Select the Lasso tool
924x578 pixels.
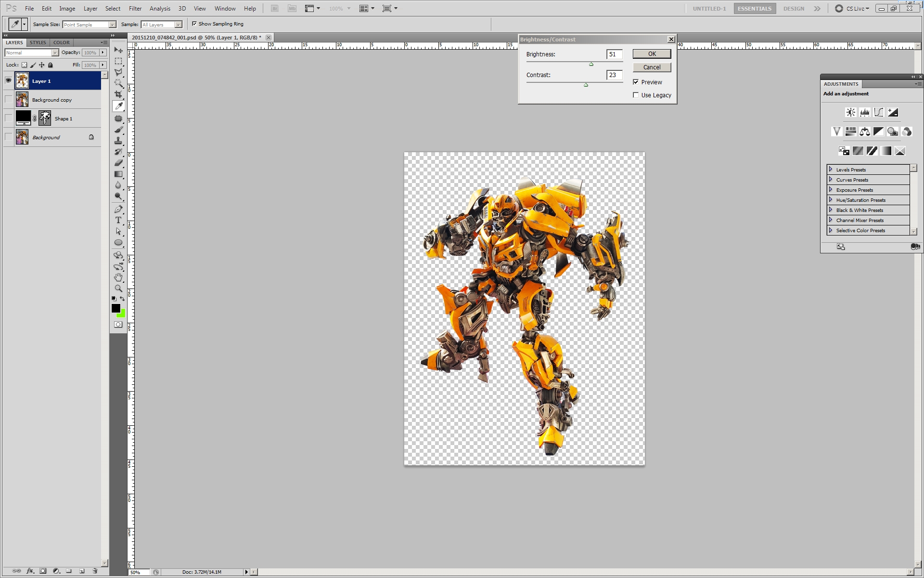click(x=118, y=72)
